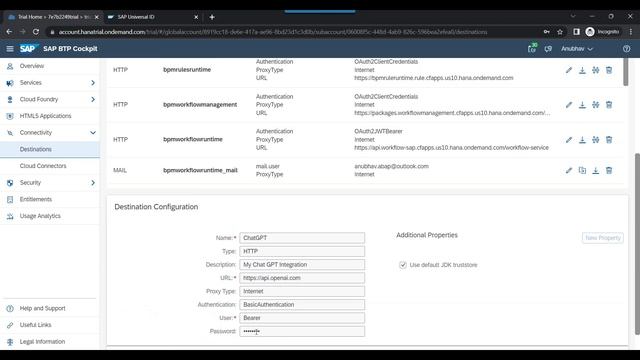
Task: Open the saved passwords key icon
Action: point(547,32)
